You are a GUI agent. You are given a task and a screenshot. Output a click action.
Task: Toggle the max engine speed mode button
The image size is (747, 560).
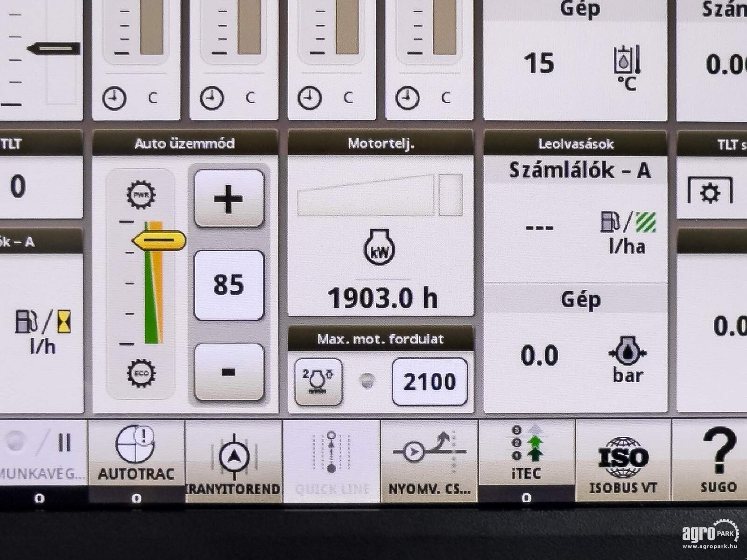pos(318,381)
